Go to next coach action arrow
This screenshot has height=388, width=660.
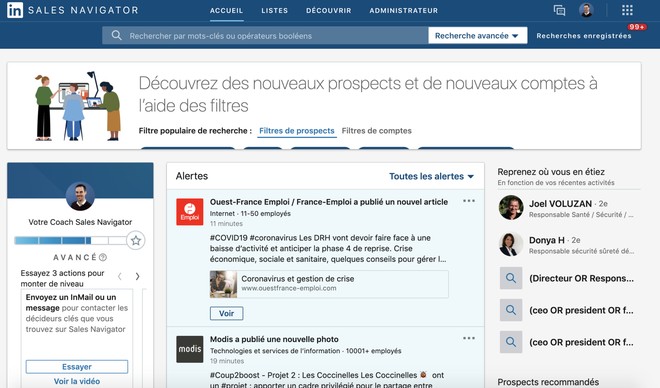coord(137,276)
